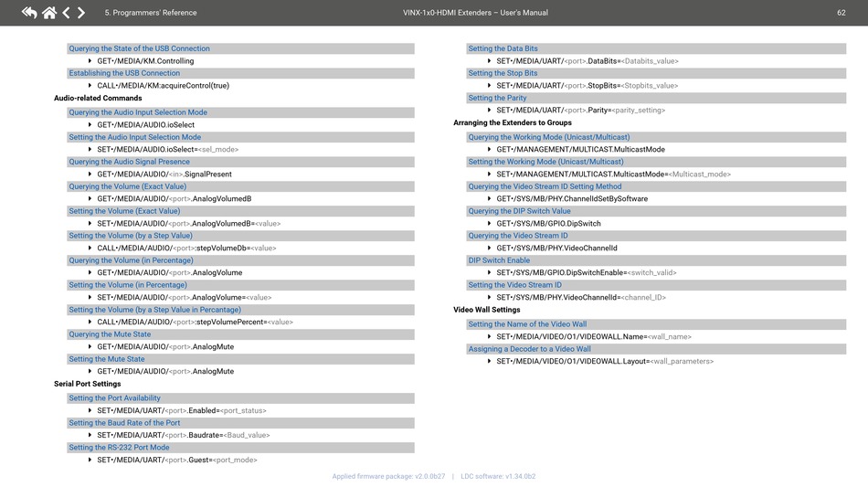Open 'Assigning a Decoder to a Video Wall'
Screen dimensions: 868x487
click(529, 349)
